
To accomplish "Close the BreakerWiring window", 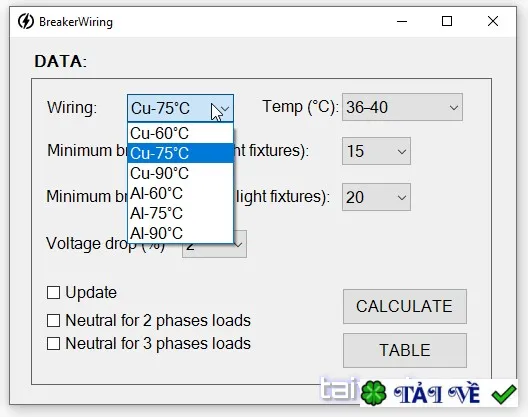I will pyautogui.click(x=493, y=22).
